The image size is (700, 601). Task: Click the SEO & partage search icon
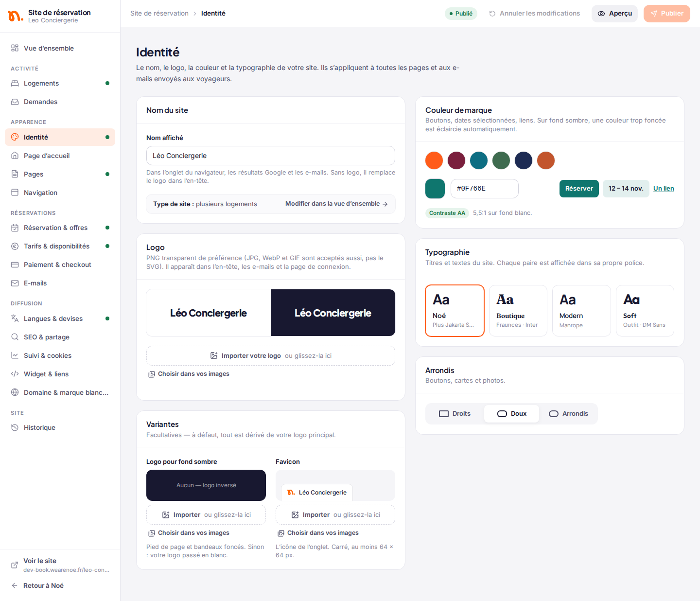coord(15,337)
